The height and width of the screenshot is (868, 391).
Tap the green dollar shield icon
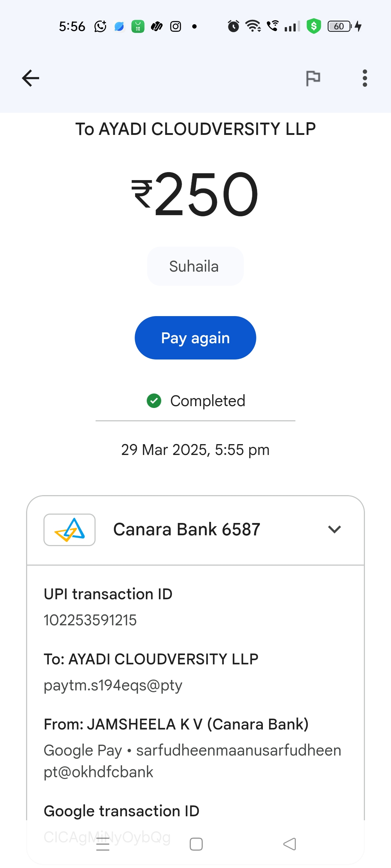click(x=314, y=26)
